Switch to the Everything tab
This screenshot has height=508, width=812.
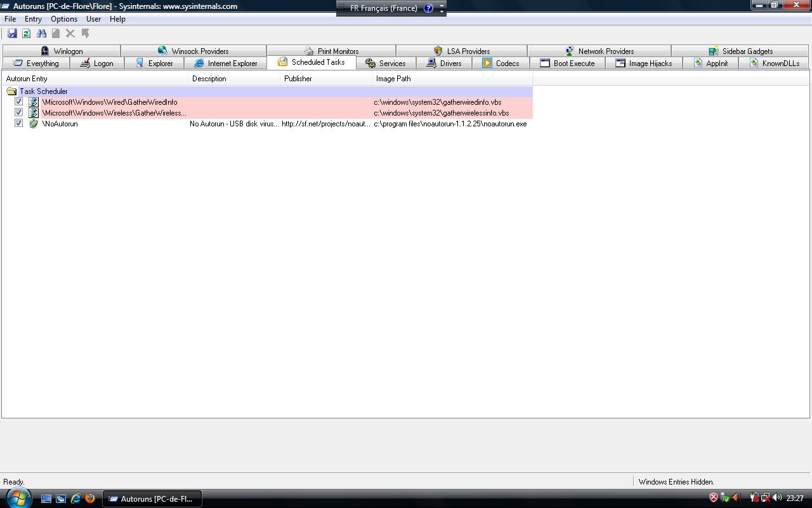pyautogui.click(x=36, y=63)
